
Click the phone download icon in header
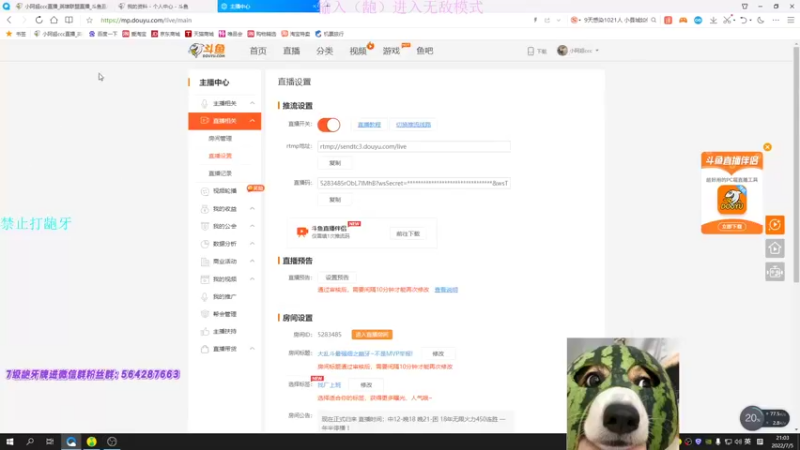click(531, 51)
